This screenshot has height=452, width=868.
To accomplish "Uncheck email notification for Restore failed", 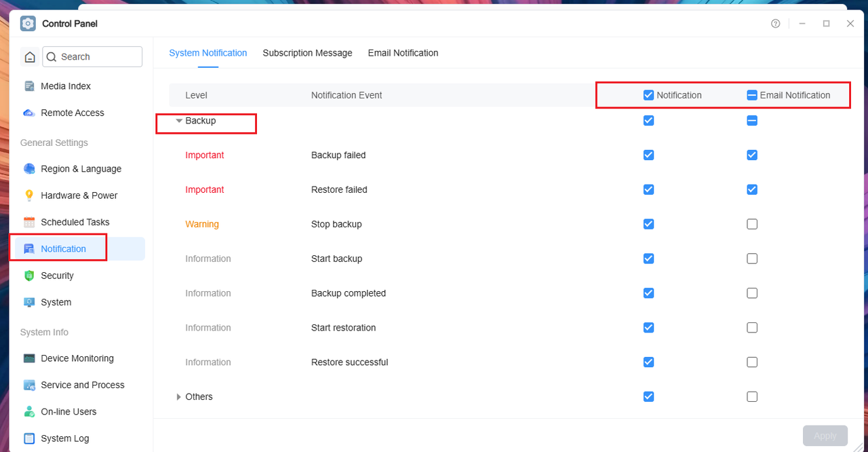I will click(x=752, y=189).
